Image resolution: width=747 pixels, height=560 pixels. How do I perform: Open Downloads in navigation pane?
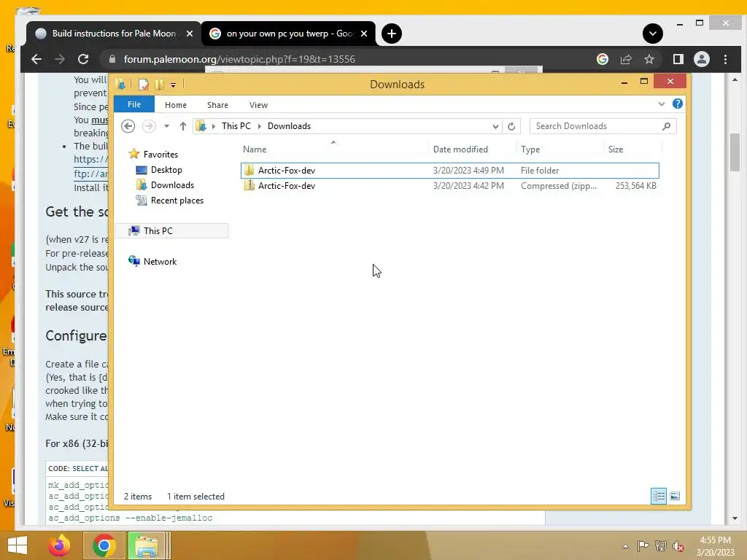pos(172,185)
